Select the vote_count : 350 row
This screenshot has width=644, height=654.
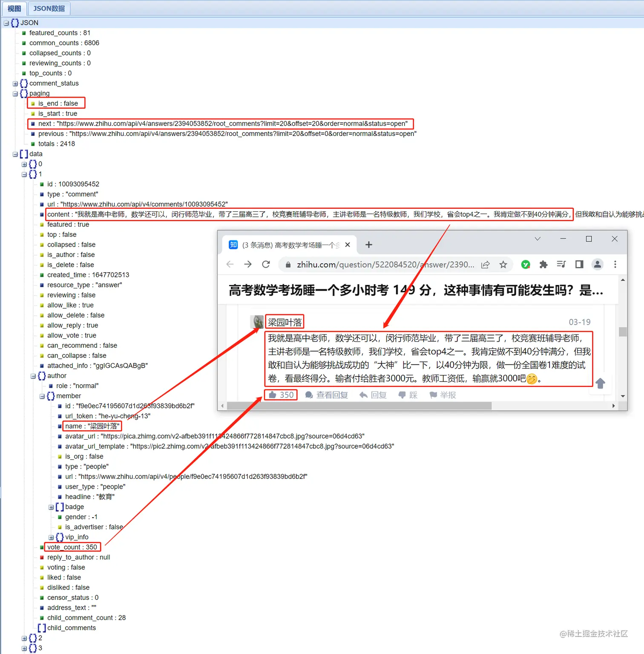tap(72, 547)
